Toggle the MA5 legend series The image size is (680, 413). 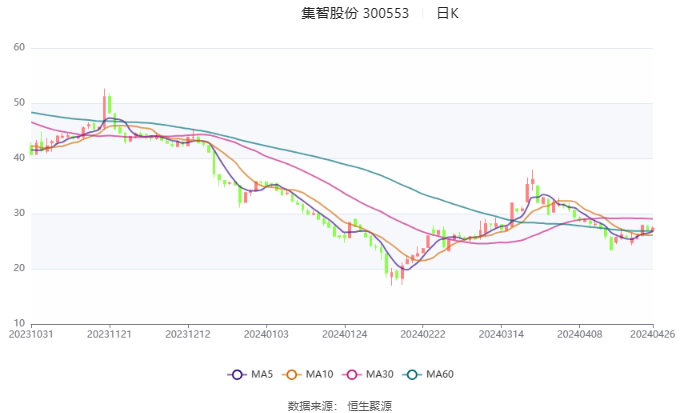pyautogui.click(x=250, y=374)
